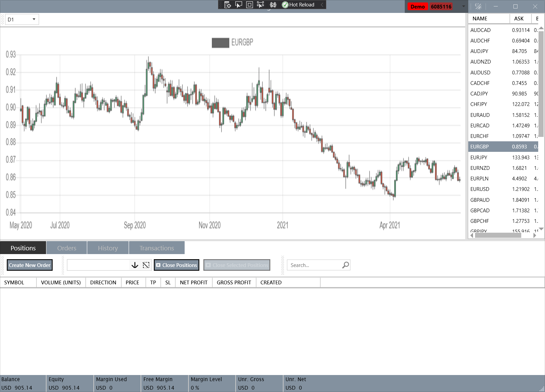This screenshot has height=392, width=545.
Task: Focus the Search input field
Action: click(x=314, y=265)
